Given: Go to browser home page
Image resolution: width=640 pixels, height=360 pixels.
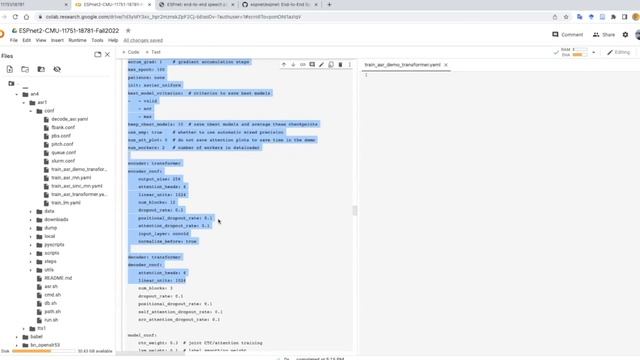Looking at the screenshot, I should point(27,17).
